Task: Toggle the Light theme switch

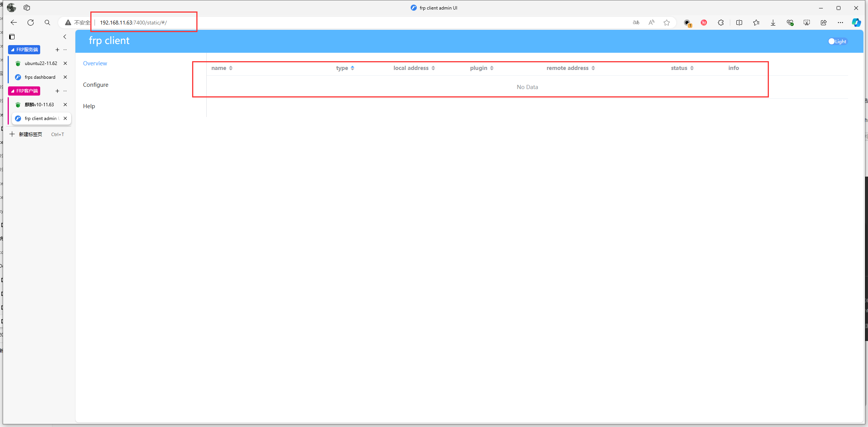Action: pos(837,41)
